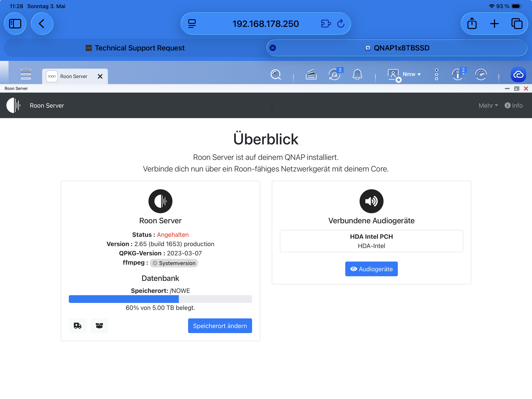The height and width of the screenshot is (399, 532).
Task: Click the open box database icon button
Action: click(99, 326)
